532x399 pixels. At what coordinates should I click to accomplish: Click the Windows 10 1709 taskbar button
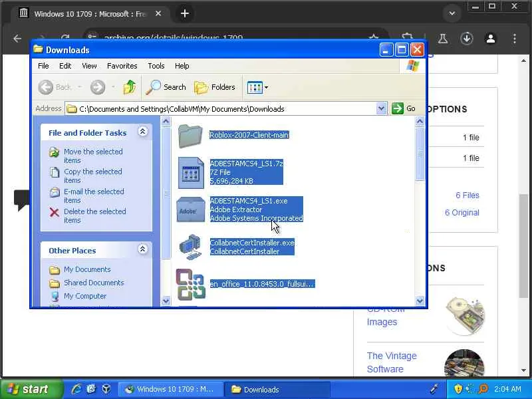pos(171,389)
